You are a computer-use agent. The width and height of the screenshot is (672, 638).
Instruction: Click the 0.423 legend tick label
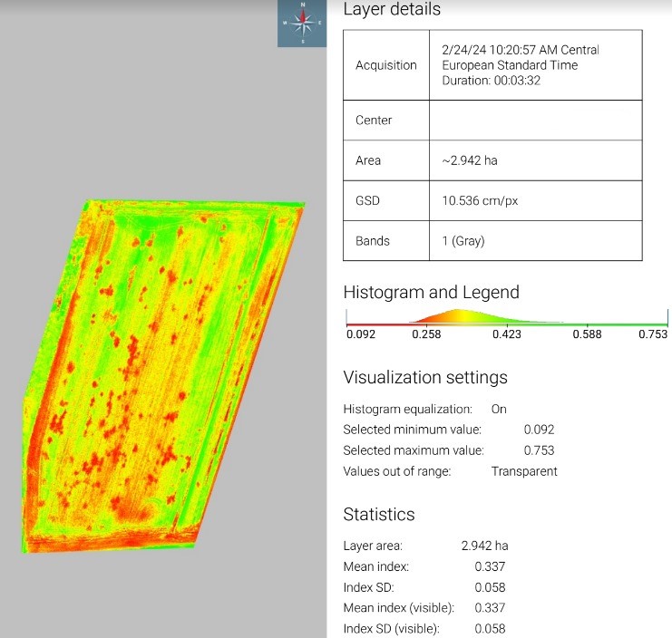pyautogui.click(x=506, y=334)
